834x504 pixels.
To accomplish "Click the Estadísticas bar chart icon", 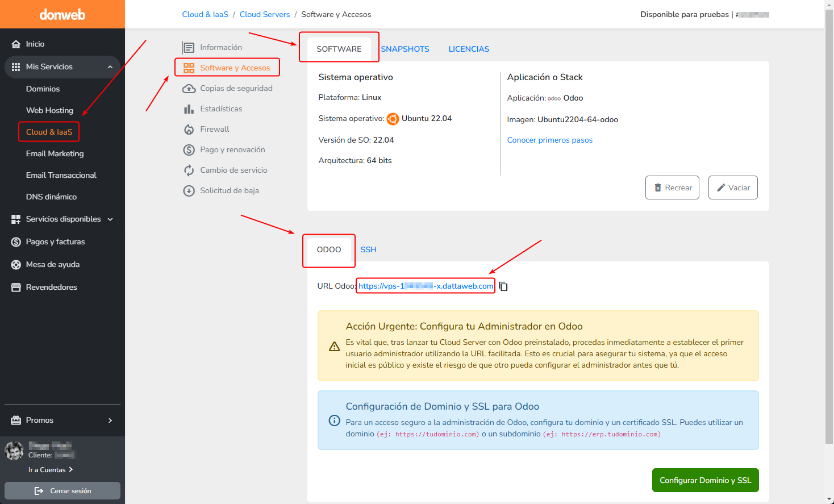I will click(189, 109).
